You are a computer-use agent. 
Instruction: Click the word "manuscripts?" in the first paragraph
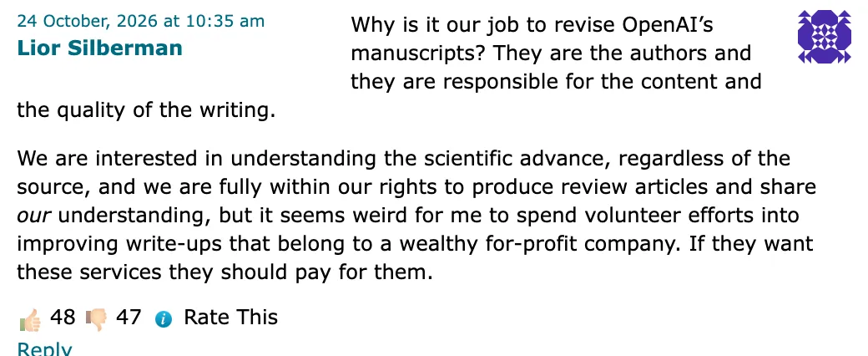pos(418,53)
